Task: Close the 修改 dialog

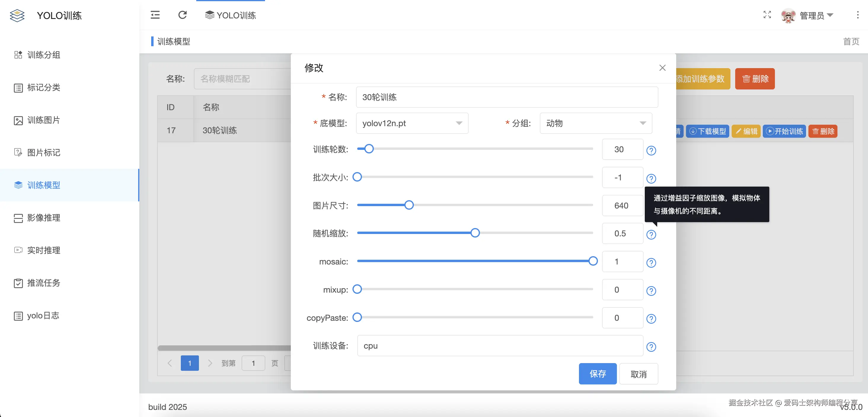Action: 662,68
